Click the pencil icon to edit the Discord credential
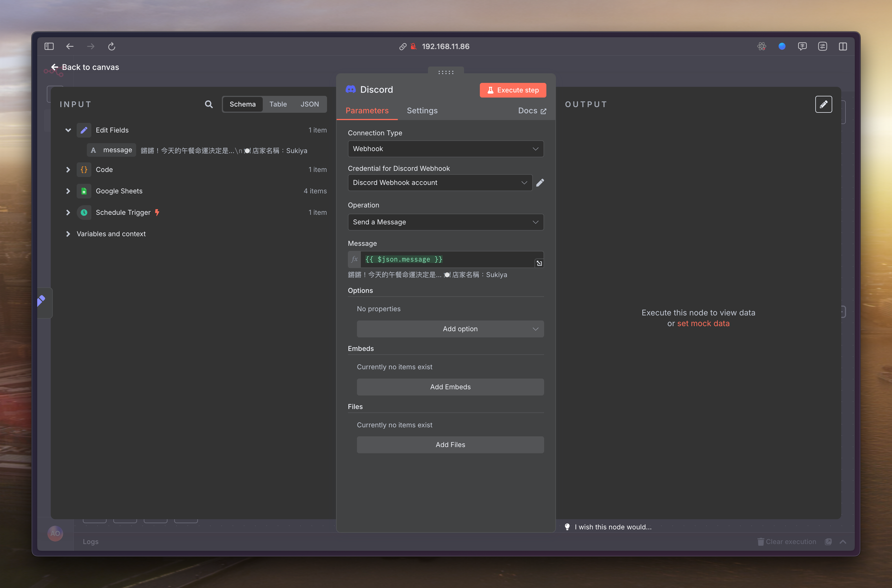Image resolution: width=892 pixels, height=588 pixels. coord(540,183)
